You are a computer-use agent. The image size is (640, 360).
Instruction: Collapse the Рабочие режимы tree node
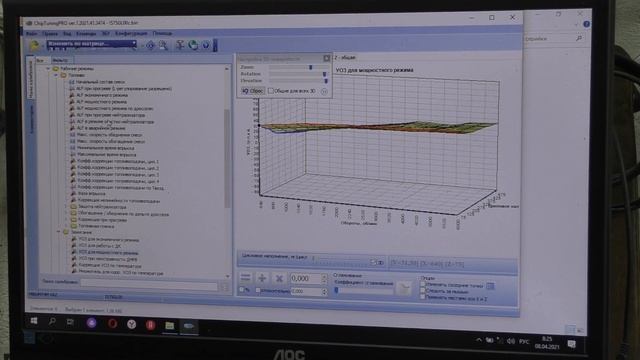point(48,69)
